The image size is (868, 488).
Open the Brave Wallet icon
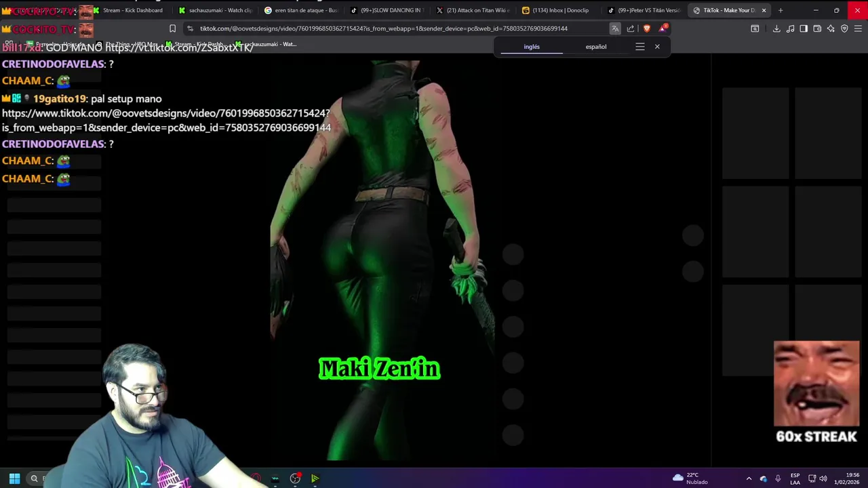tap(817, 28)
